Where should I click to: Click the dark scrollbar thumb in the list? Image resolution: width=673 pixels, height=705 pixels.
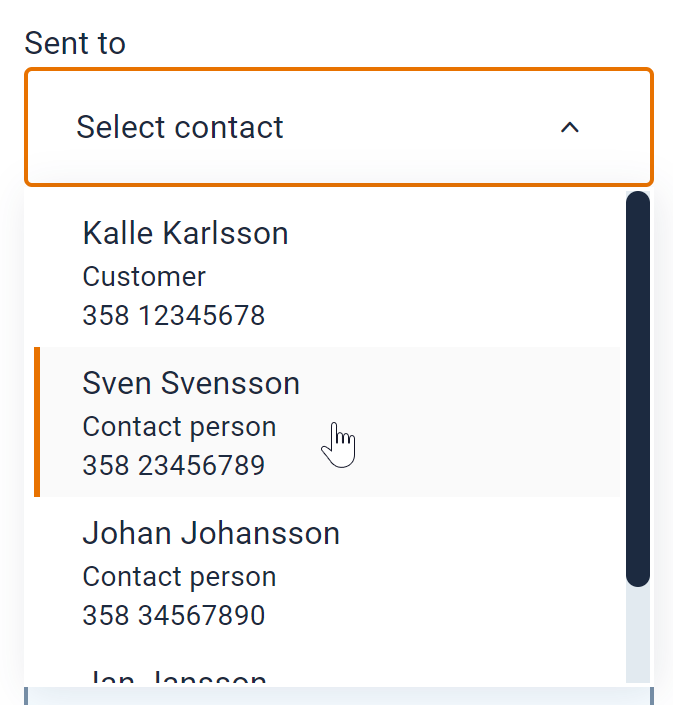638,388
